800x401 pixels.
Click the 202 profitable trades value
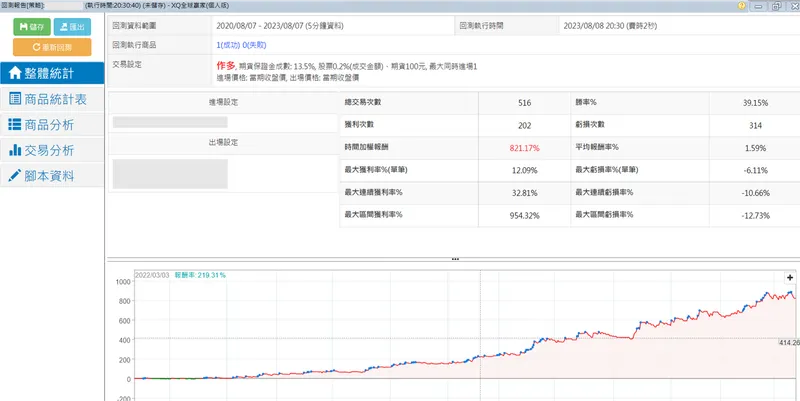point(524,126)
